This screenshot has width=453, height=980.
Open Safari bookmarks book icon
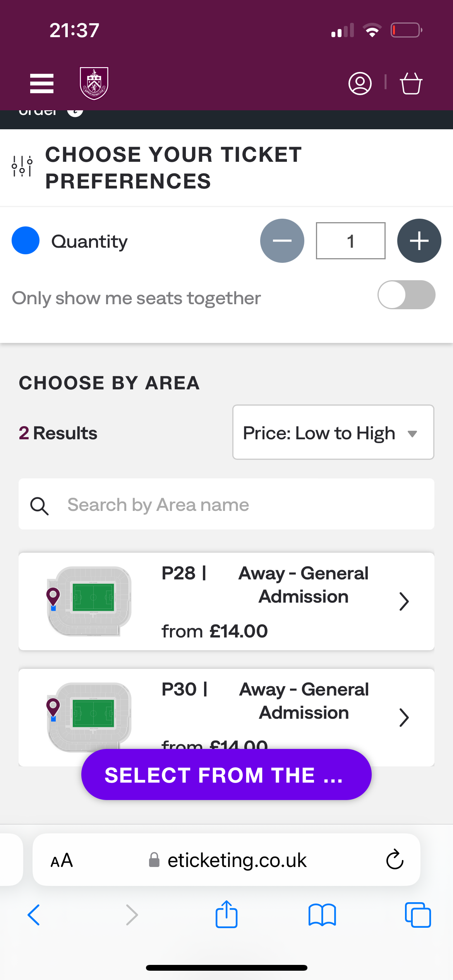coord(322,915)
